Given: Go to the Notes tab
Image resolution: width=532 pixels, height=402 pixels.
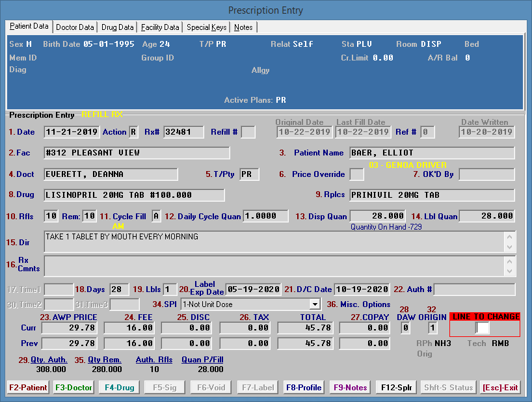Looking at the screenshot, I should point(243,27).
